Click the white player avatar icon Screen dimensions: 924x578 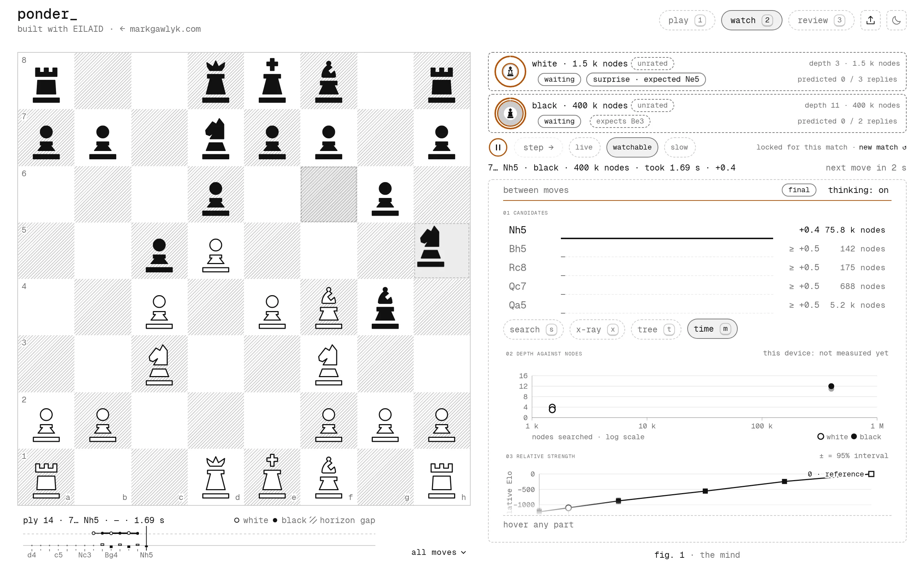click(510, 72)
